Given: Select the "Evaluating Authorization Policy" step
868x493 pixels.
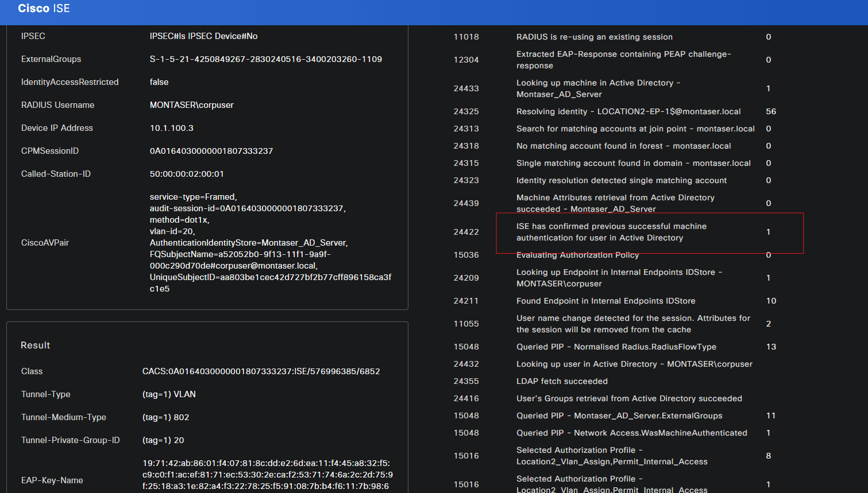Looking at the screenshot, I should point(577,255).
